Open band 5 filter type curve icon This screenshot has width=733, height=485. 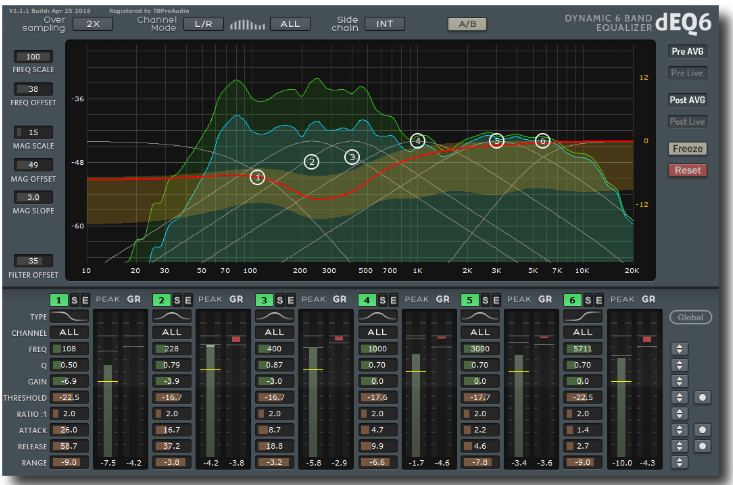click(x=480, y=316)
